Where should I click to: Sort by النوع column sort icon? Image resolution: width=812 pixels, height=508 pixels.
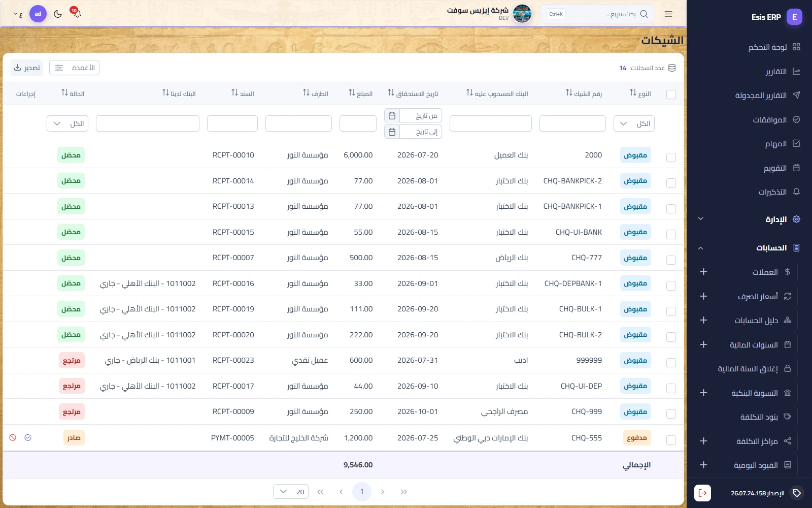[x=633, y=93]
